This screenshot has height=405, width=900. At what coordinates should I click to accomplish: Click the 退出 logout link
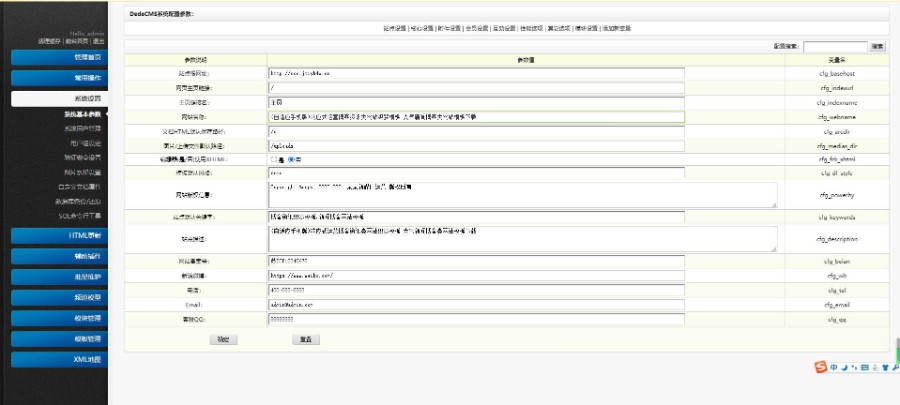point(99,41)
